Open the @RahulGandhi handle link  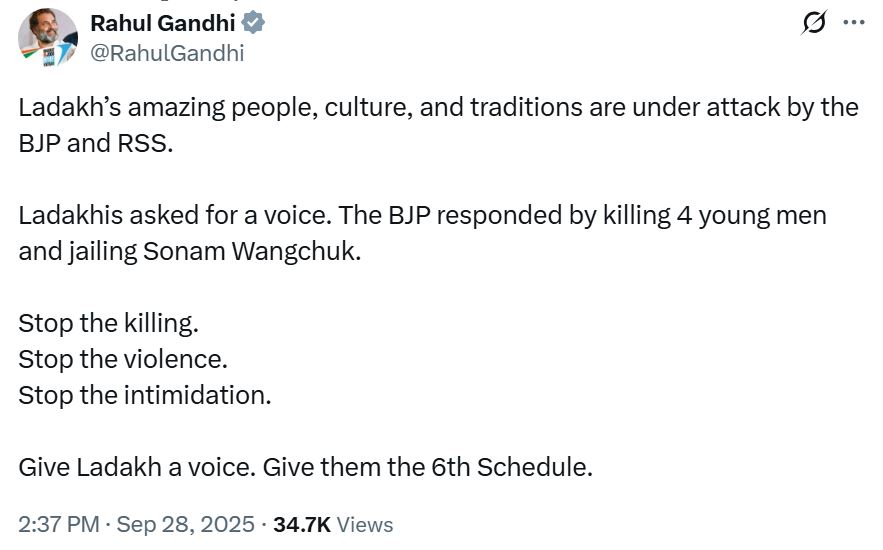[x=167, y=53]
